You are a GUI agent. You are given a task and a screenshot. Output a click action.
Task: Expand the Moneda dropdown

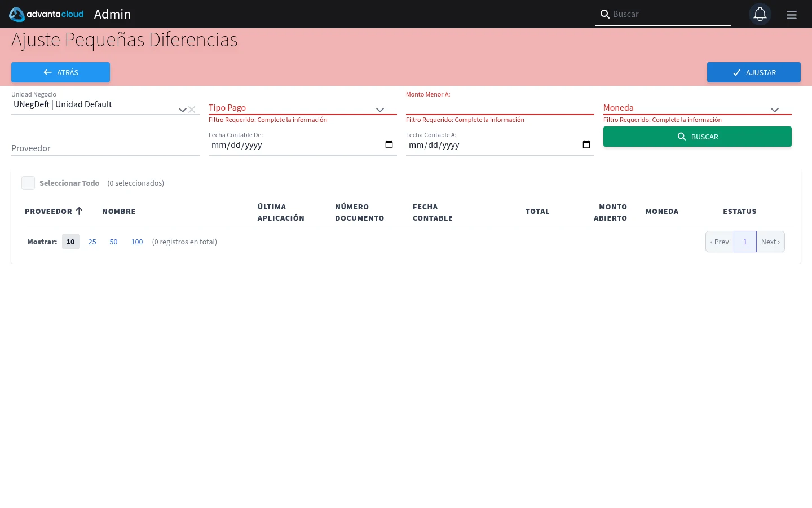698,108
